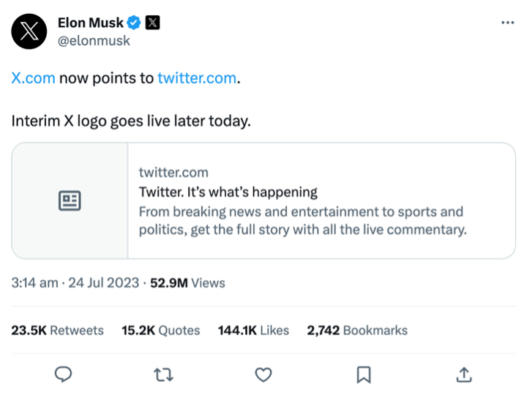View the 23.5K Retweets list
532x395 pixels.
click(x=58, y=331)
